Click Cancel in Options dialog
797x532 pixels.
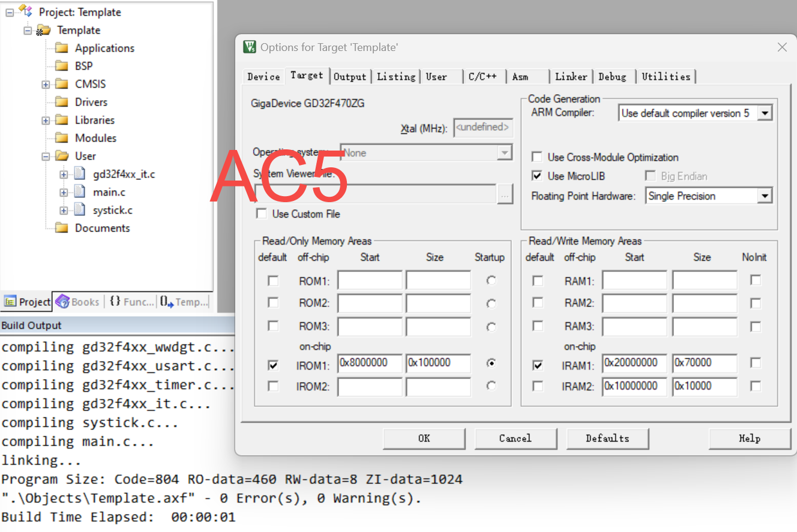[x=516, y=438]
